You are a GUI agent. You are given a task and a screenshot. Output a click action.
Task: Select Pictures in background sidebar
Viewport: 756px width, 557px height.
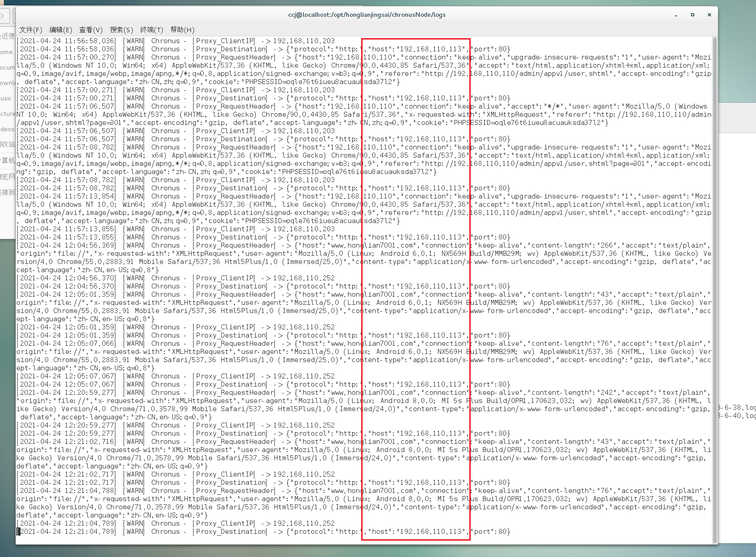pyautogui.click(x=7, y=114)
